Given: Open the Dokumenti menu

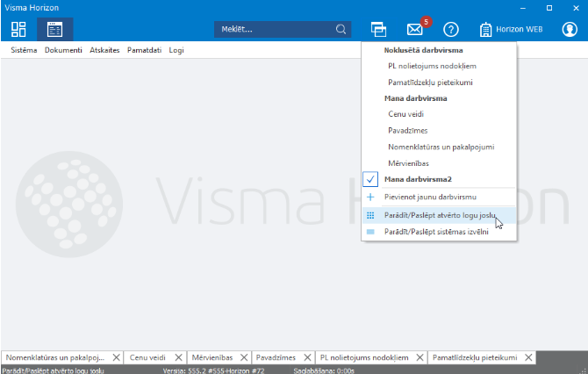Looking at the screenshot, I should point(63,50).
